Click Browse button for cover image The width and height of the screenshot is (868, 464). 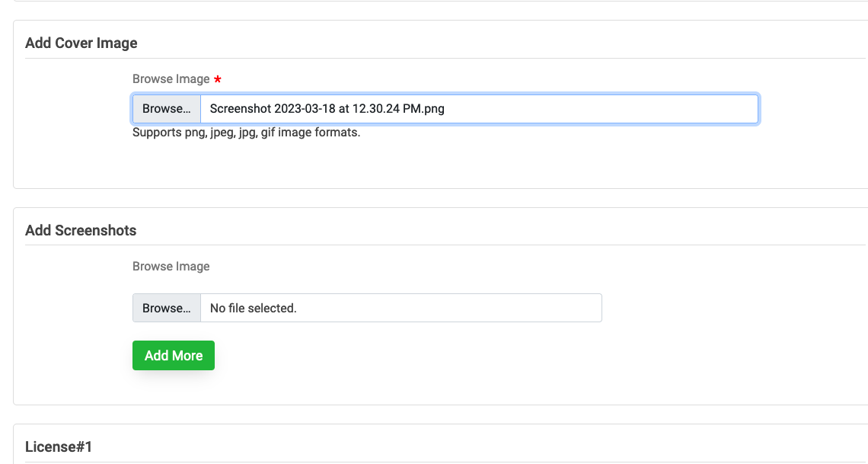(x=167, y=108)
